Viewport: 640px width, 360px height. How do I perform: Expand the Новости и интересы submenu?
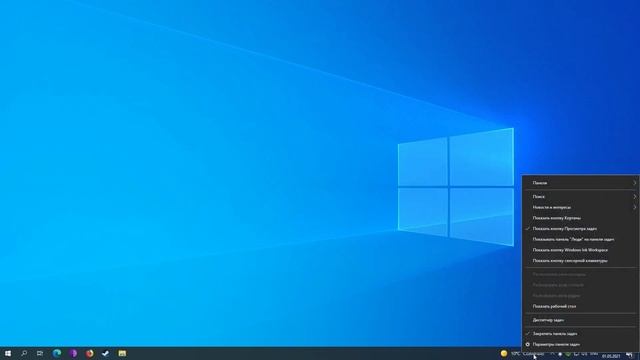[580, 207]
